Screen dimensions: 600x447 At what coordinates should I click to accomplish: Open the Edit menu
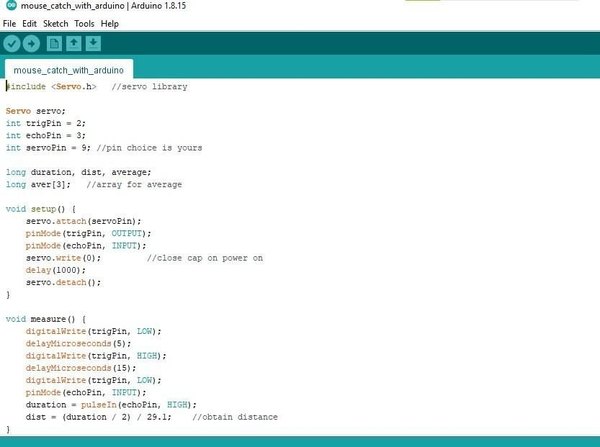click(29, 24)
